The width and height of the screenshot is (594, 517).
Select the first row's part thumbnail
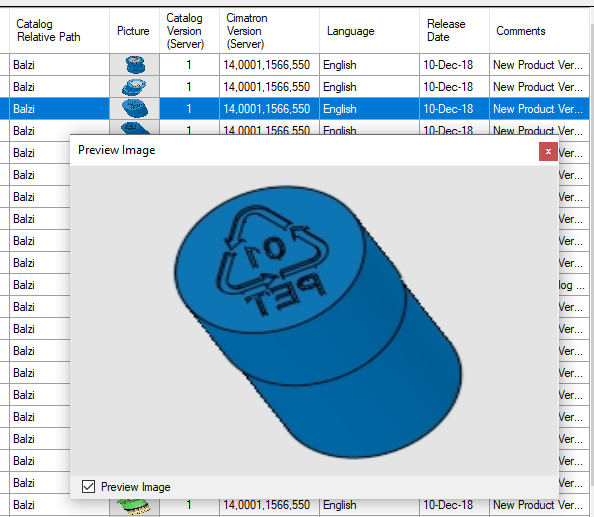135,64
